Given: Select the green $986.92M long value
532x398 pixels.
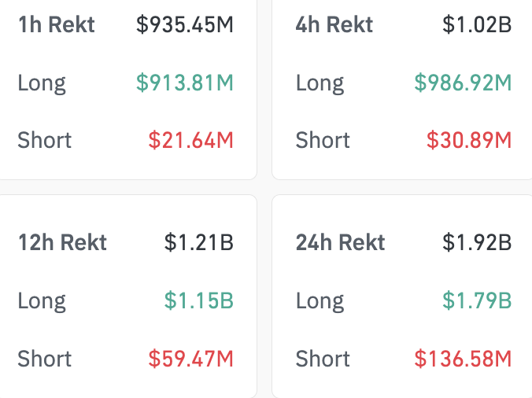Looking at the screenshot, I should pyautogui.click(x=464, y=83).
